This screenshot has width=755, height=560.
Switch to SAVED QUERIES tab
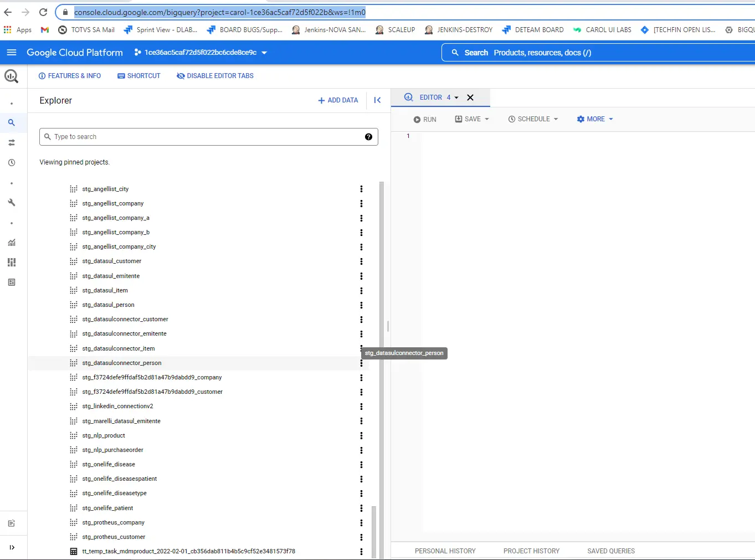[611, 551]
